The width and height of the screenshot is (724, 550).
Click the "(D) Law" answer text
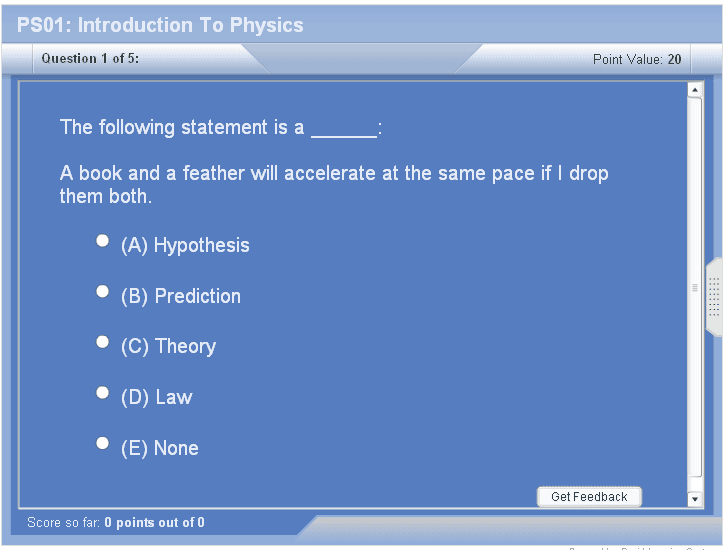click(156, 398)
